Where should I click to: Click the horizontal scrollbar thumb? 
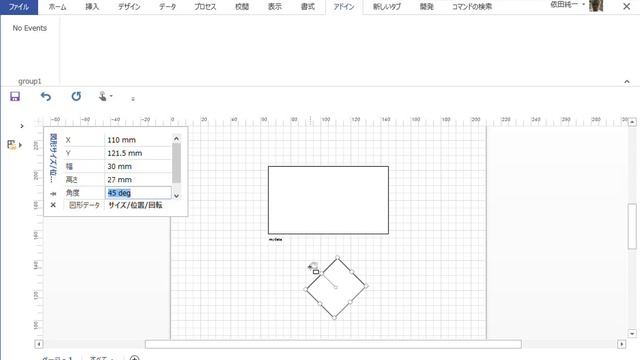click(333, 344)
